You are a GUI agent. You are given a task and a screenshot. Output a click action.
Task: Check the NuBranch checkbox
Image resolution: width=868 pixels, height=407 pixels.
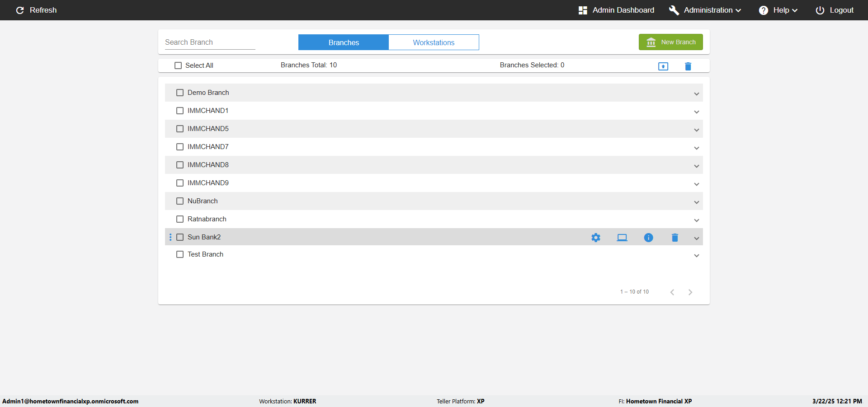tap(180, 201)
